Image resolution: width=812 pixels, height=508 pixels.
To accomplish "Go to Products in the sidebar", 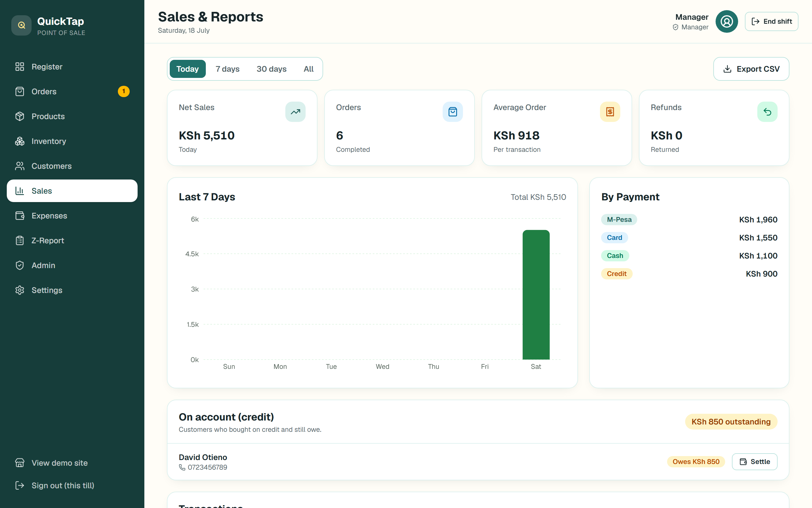I will tap(72, 116).
